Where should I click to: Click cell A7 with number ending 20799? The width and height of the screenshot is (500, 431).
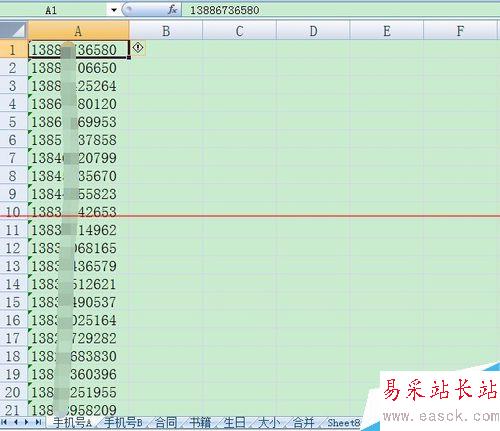(78, 158)
